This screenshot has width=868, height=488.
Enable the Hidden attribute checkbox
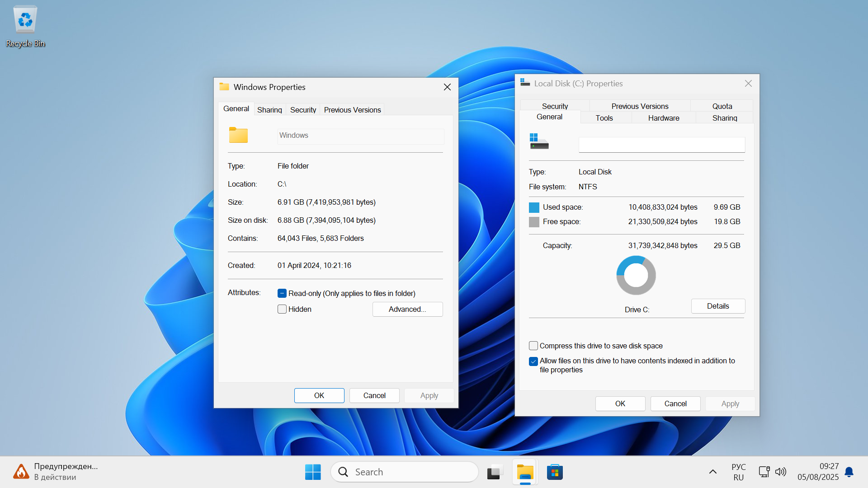pyautogui.click(x=282, y=309)
